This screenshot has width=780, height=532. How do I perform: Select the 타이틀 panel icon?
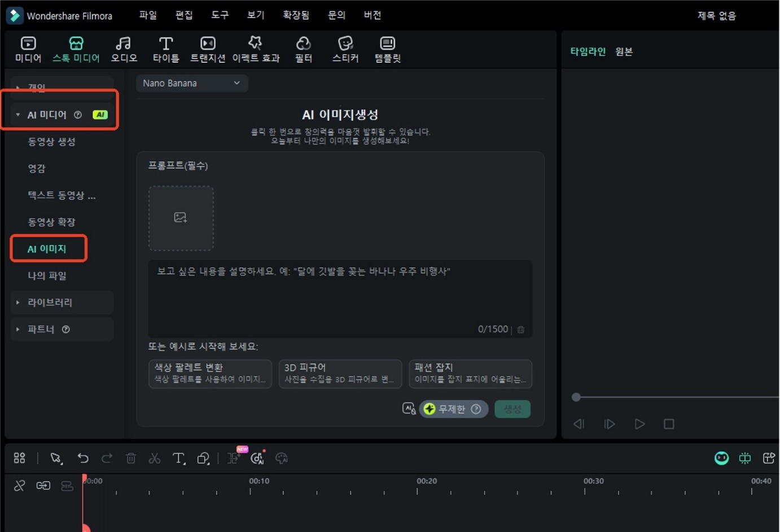[x=165, y=49]
